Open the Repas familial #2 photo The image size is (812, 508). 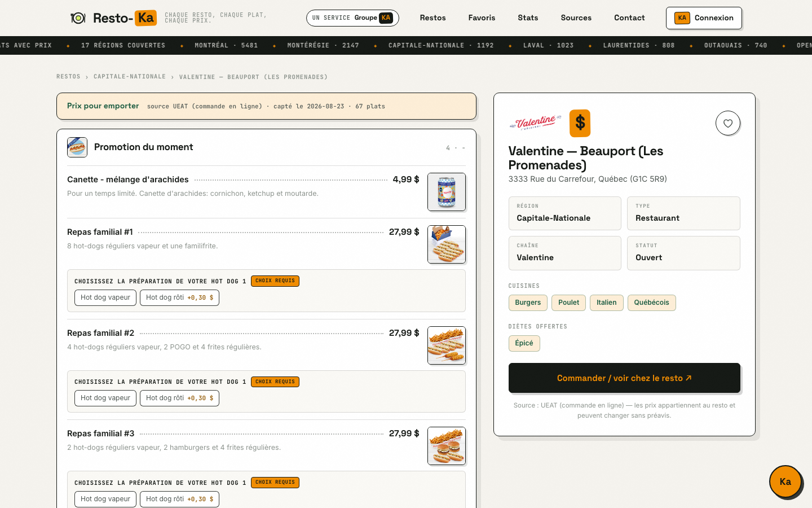click(x=447, y=345)
